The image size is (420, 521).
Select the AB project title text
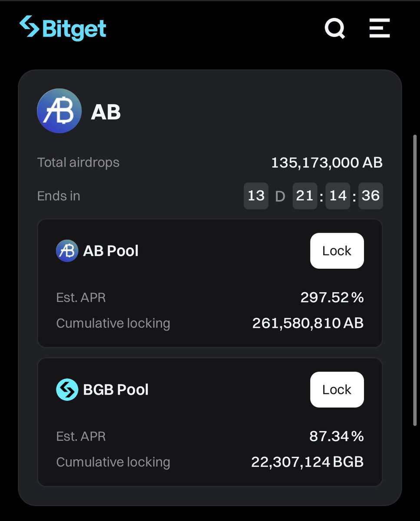(106, 112)
